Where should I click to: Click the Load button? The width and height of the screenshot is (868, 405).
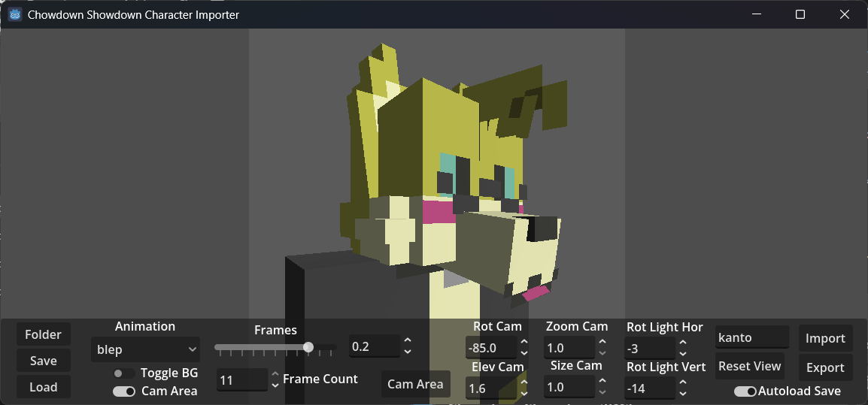click(x=43, y=387)
